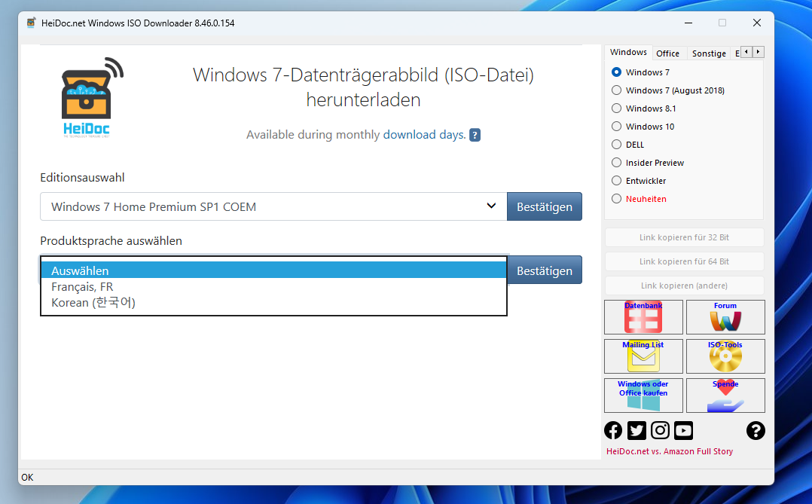Image resolution: width=812 pixels, height=504 pixels.
Task: Select the Insider Preview radio button
Action: click(616, 163)
